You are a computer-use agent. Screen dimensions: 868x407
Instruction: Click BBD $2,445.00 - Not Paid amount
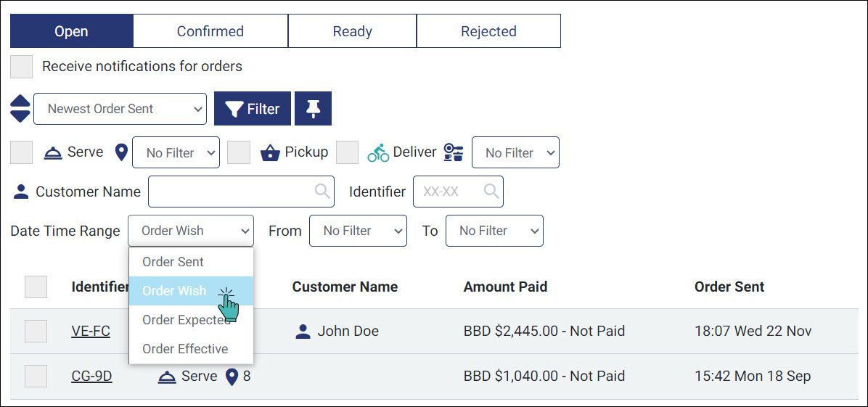point(544,331)
